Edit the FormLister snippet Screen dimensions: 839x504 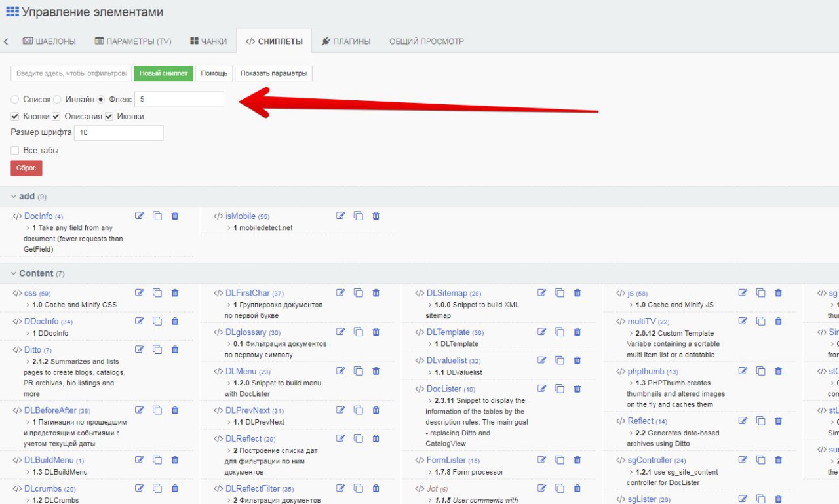(542, 460)
